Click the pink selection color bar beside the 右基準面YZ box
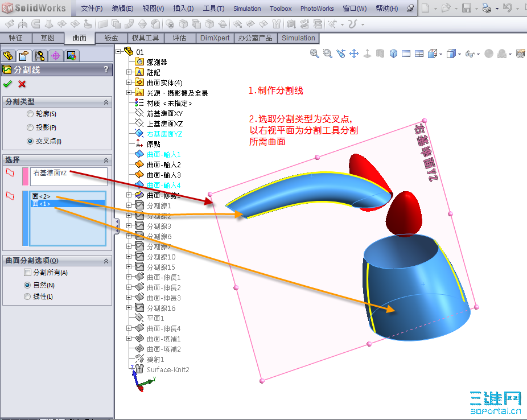The height and width of the screenshot is (420, 527). (x=25, y=176)
